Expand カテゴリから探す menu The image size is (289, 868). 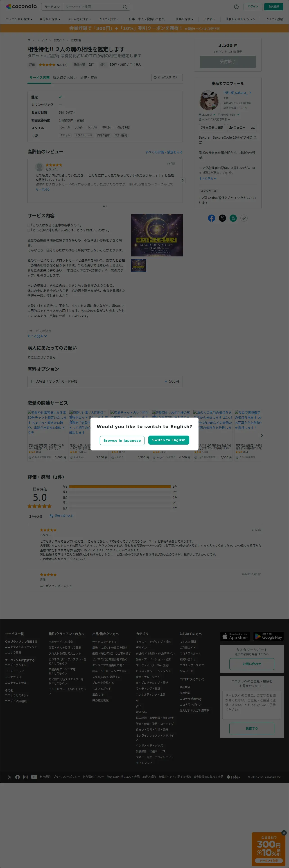19,19
